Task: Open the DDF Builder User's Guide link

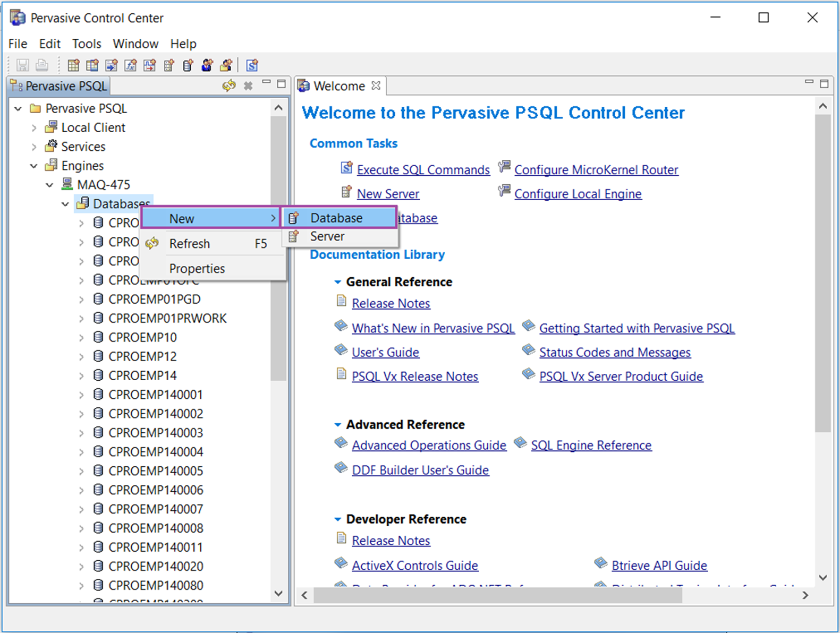Action: click(x=420, y=471)
